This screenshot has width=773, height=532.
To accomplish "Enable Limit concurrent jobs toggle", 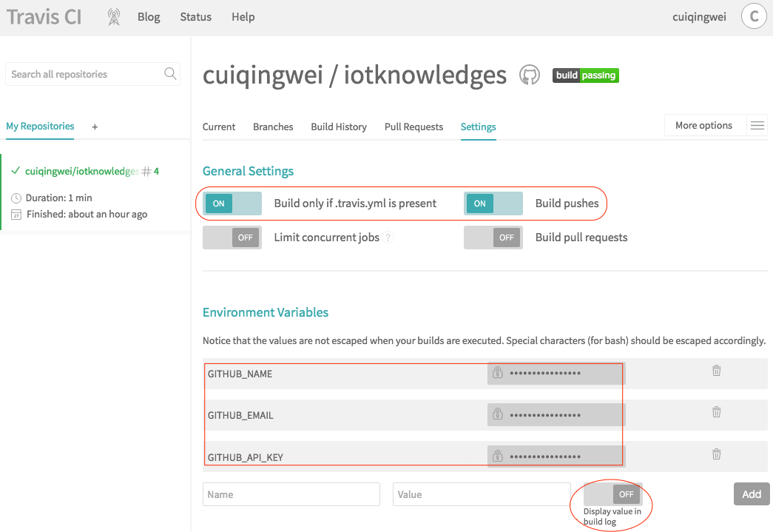I will pos(232,238).
